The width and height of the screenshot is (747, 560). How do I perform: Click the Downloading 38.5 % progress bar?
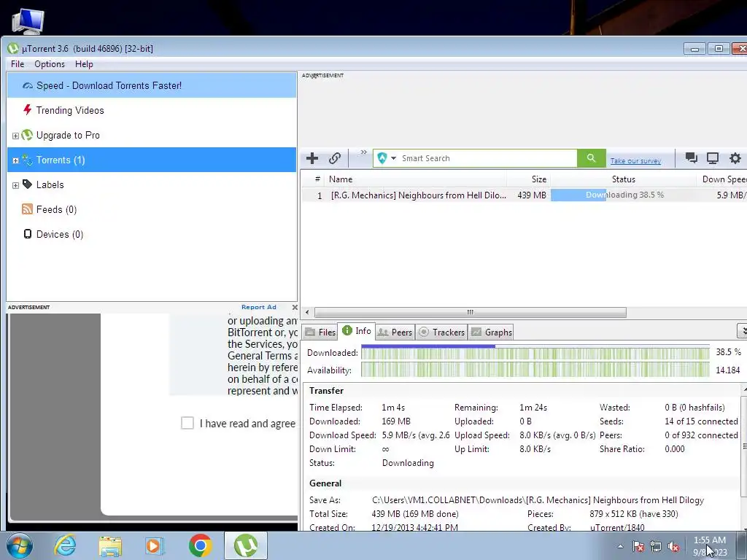(x=624, y=195)
